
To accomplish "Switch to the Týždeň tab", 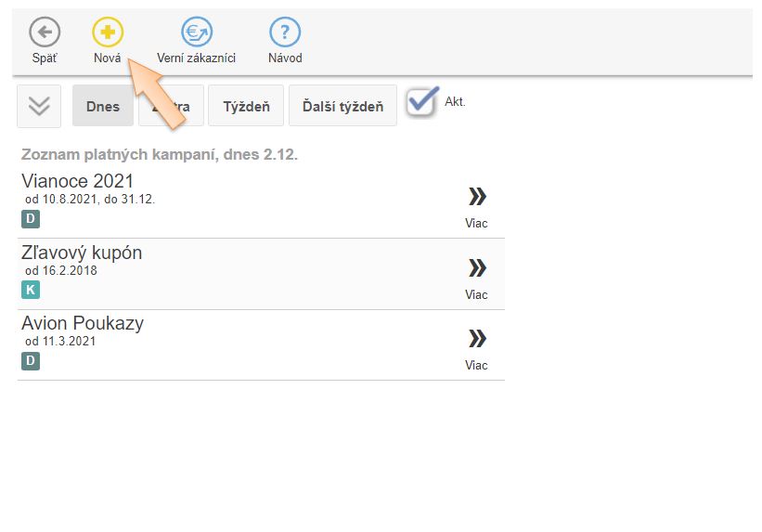I will pos(246,106).
